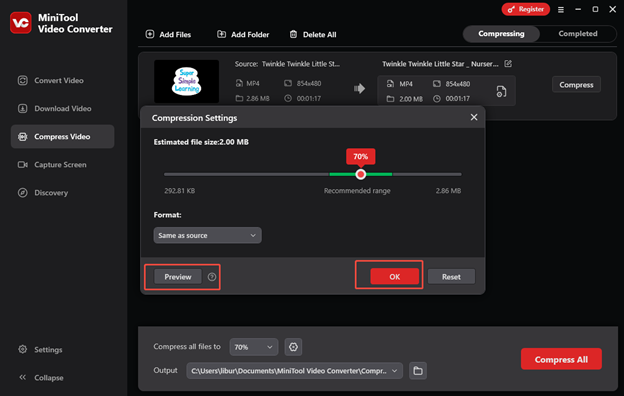Click the Recommended range label
The width and height of the screenshot is (624, 396).
point(357,191)
